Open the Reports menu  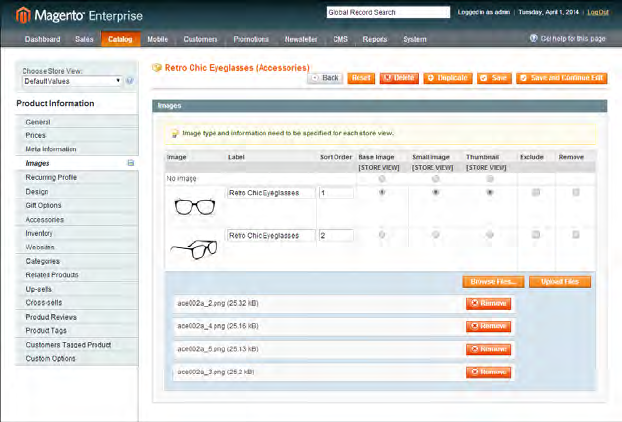375,39
